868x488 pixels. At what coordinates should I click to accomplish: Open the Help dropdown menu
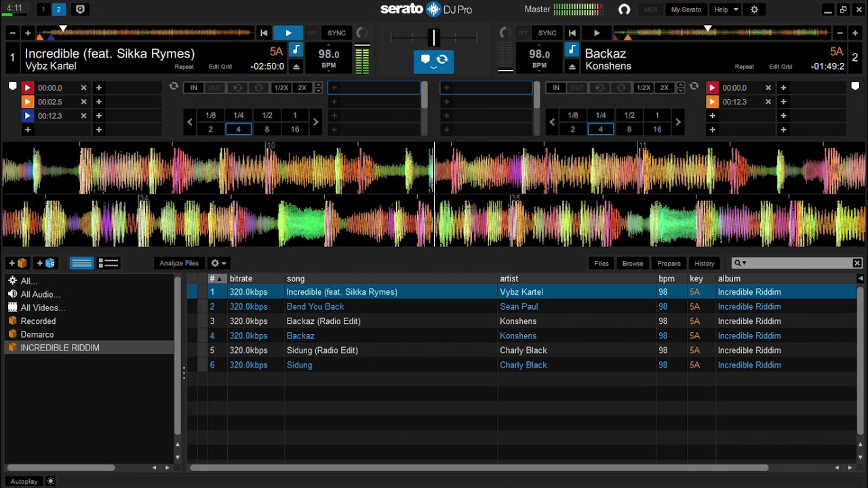(x=725, y=9)
